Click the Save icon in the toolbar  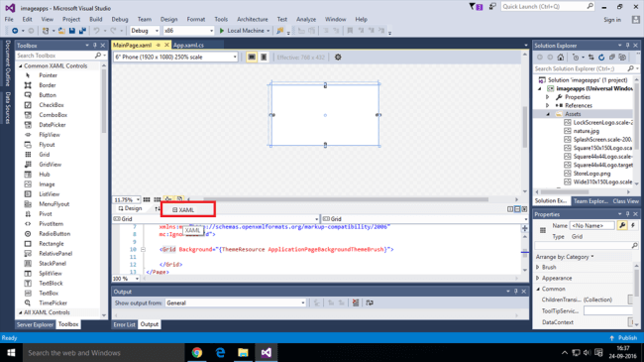point(72,31)
